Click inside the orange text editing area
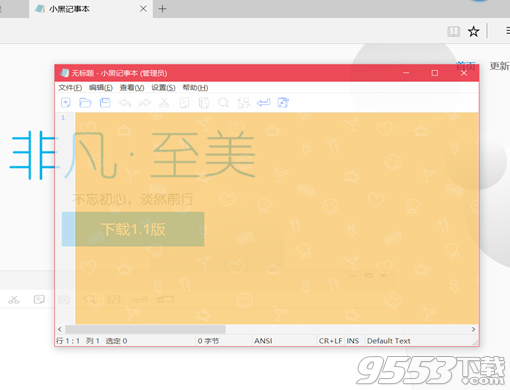This screenshot has width=510, height=390. (x=277, y=218)
